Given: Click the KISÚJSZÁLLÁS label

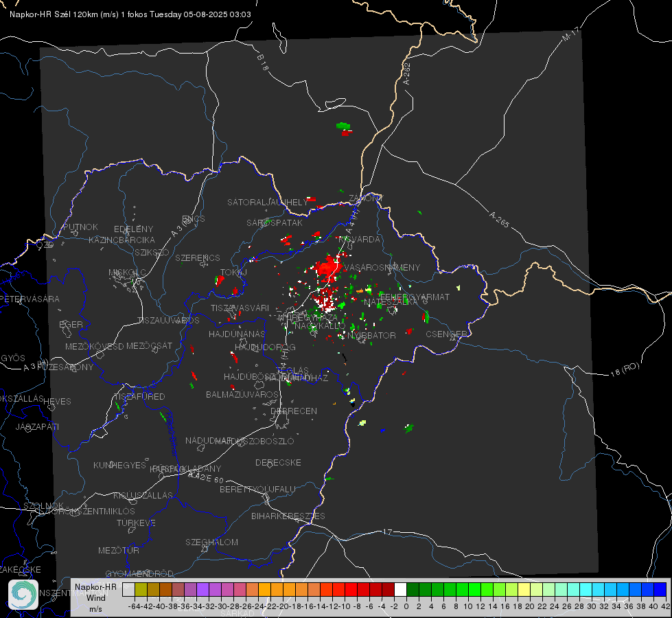Looking at the screenshot, I should (143, 495).
